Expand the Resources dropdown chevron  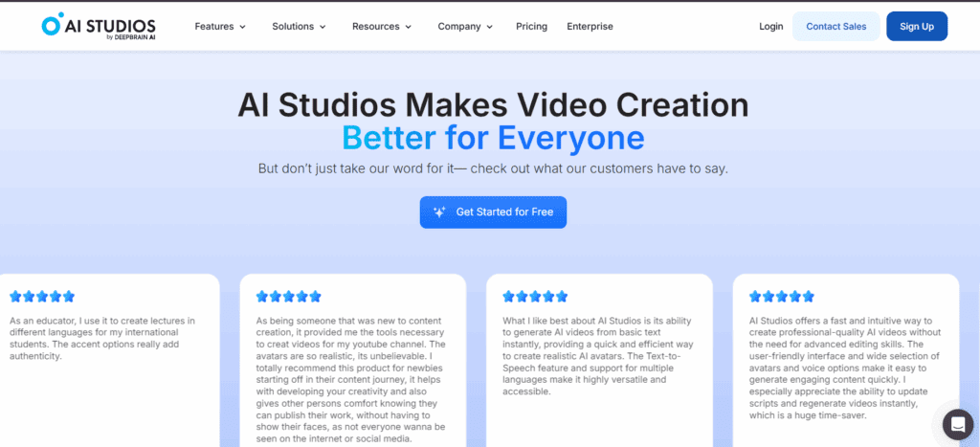pyautogui.click(x=408, y=27)
